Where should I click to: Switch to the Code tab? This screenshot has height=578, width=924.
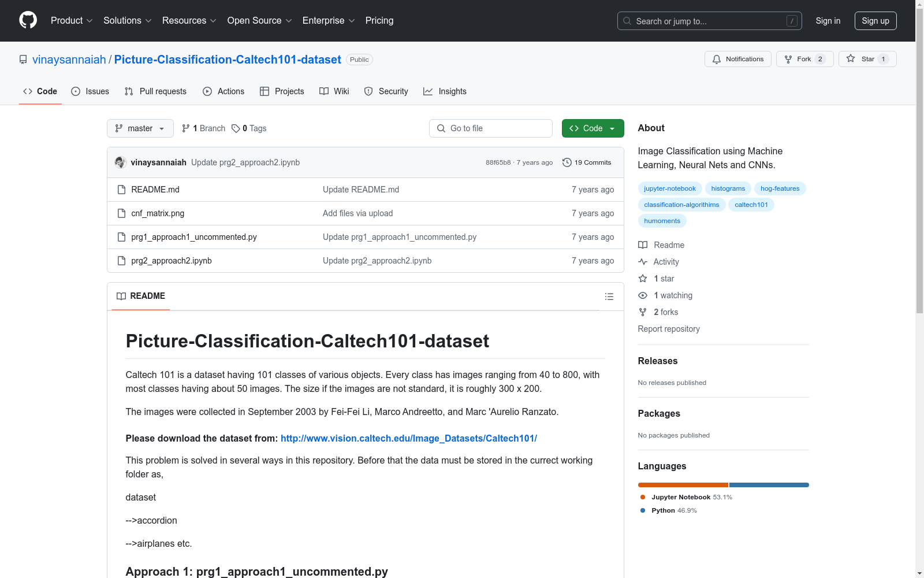[40, 91]
